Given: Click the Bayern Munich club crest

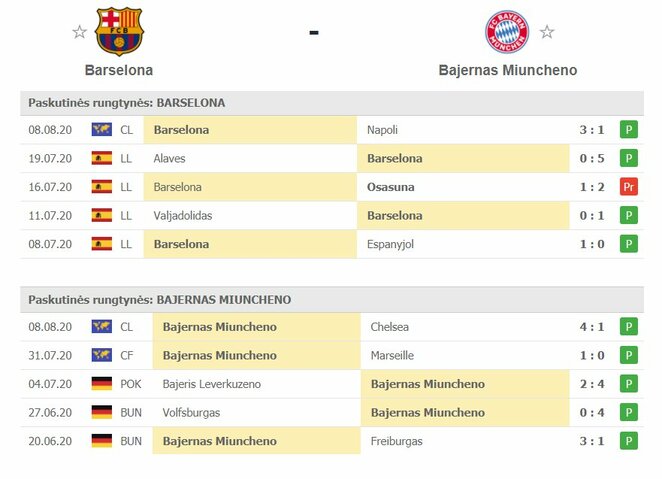Looking at the screenshot, I should point(507,32).
